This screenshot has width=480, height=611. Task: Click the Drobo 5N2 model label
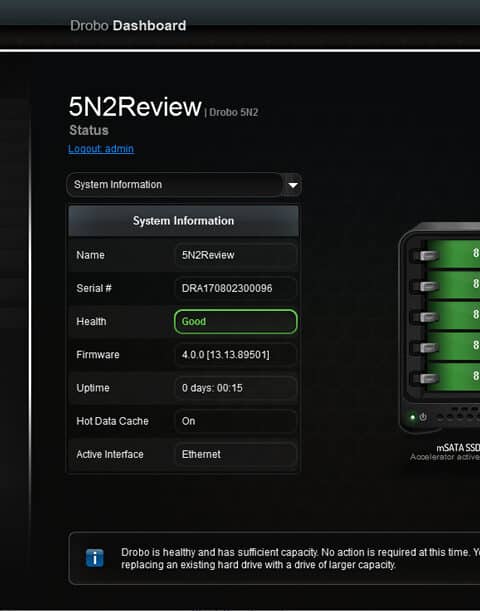point(233,113)
